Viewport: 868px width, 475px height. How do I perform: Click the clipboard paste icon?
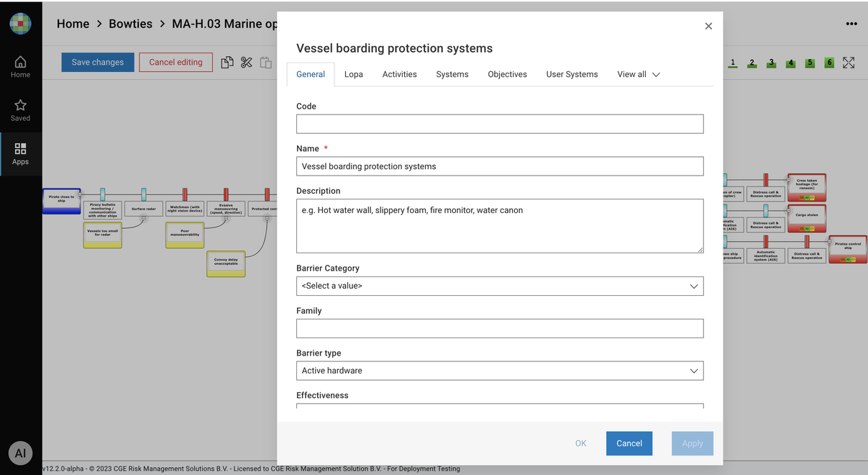(x=266, y=63)
